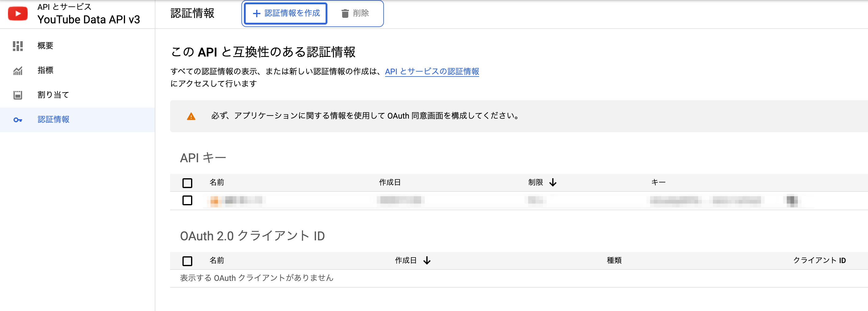Toggle select-all checkbox in OAuth 2.0 table
The height and width of the screenshot is (311, 868).
point(187,261)
